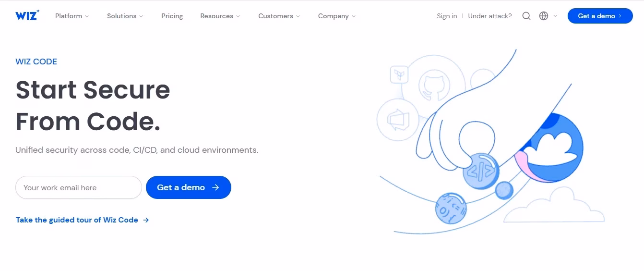644x271 pixels.
Task: Expand the Solutions menu chevron
Action: pyautogui.click(x=141, y=16)
